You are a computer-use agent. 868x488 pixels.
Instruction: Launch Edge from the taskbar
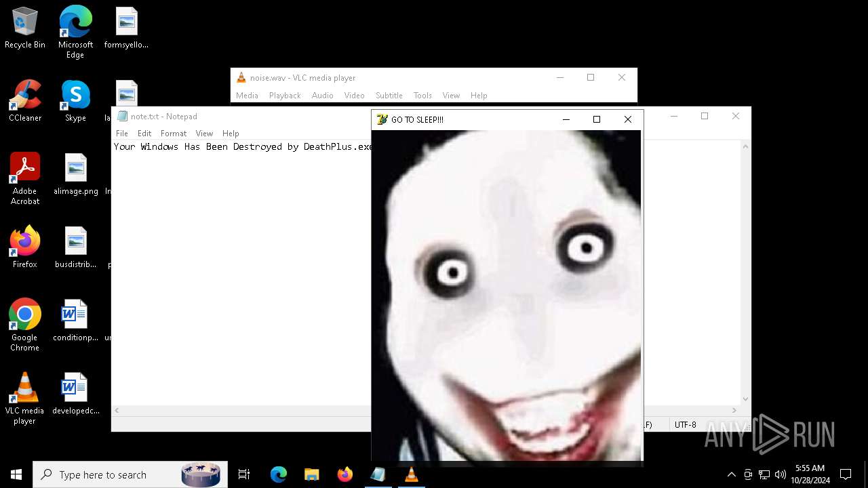click(x=279, y=474)
